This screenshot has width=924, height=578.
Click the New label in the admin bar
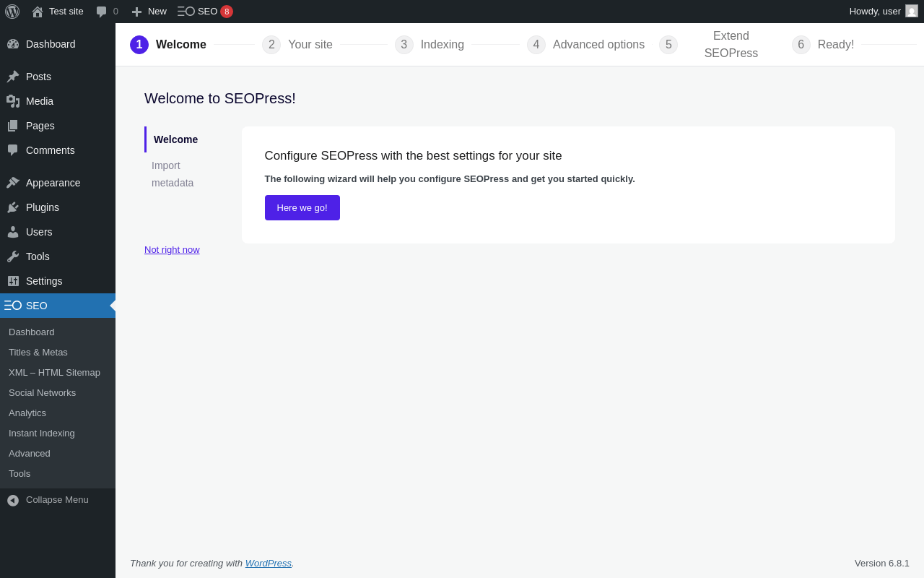point(157,12)
